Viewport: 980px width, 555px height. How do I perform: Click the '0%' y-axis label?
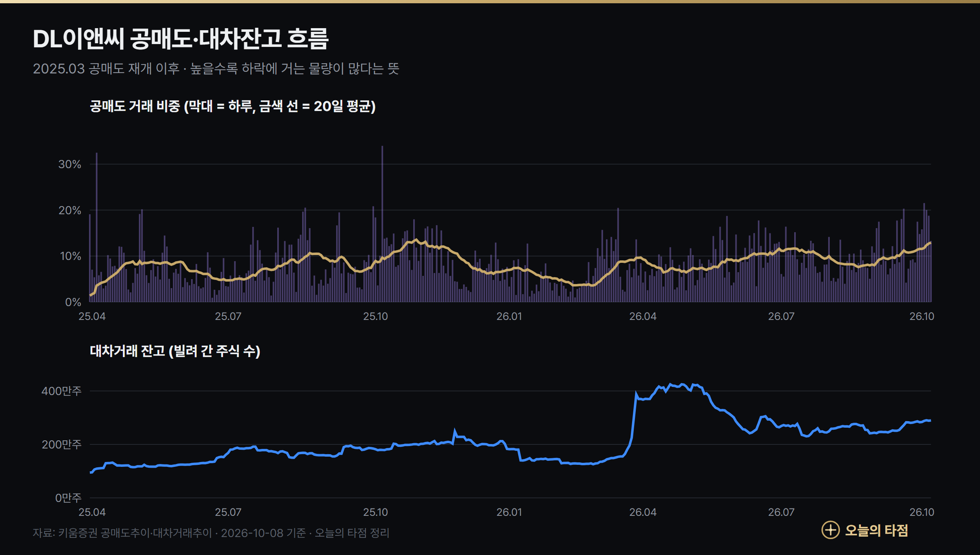[73, 302]
